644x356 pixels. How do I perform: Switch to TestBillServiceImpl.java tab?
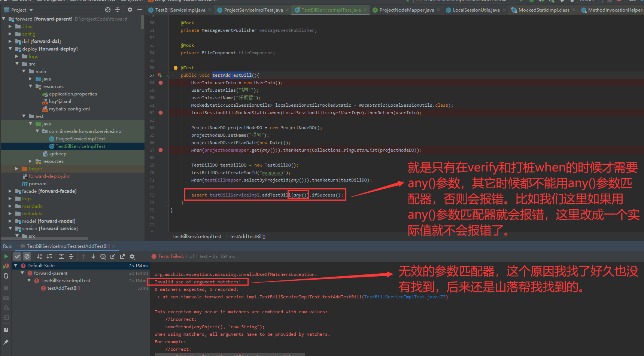pos(180,10)
